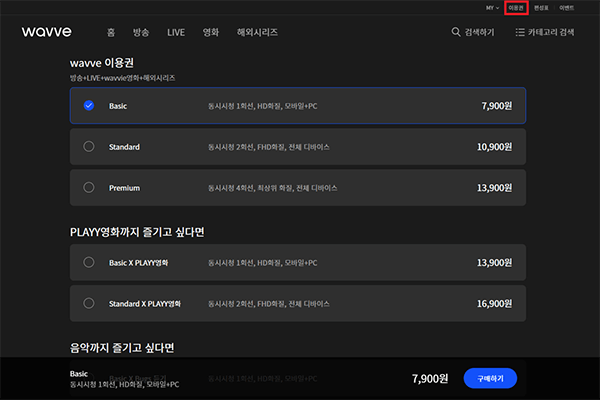Click the Premium plan description text

click(x=272, y=188)
